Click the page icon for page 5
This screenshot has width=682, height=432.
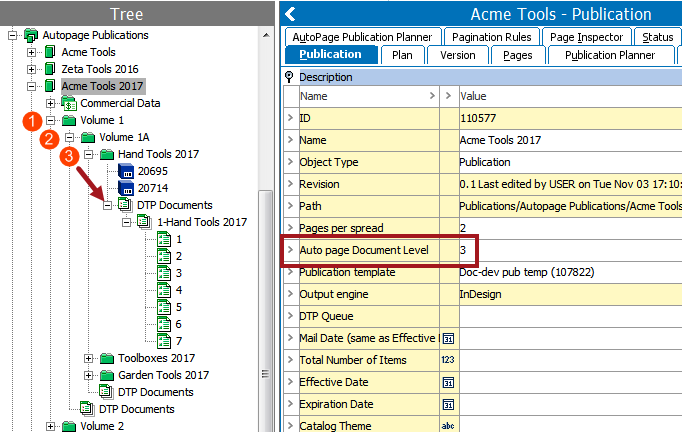tap(164, 307)
